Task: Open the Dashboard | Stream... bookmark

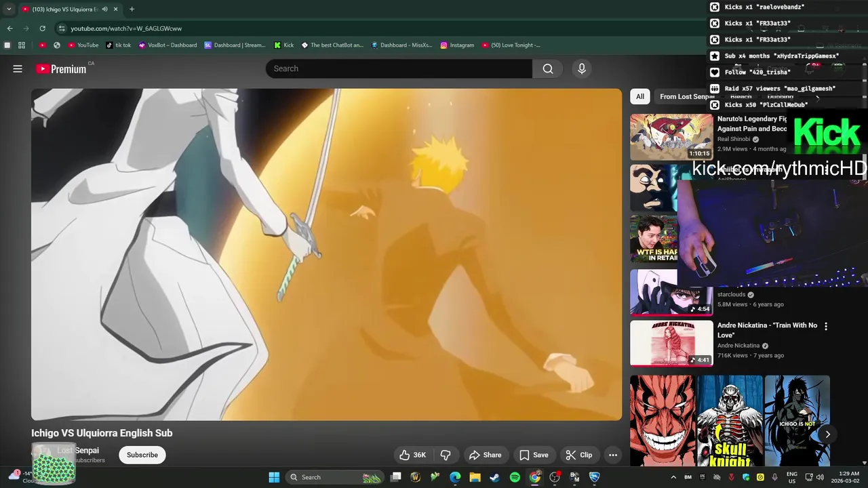Action: [235, 45]
